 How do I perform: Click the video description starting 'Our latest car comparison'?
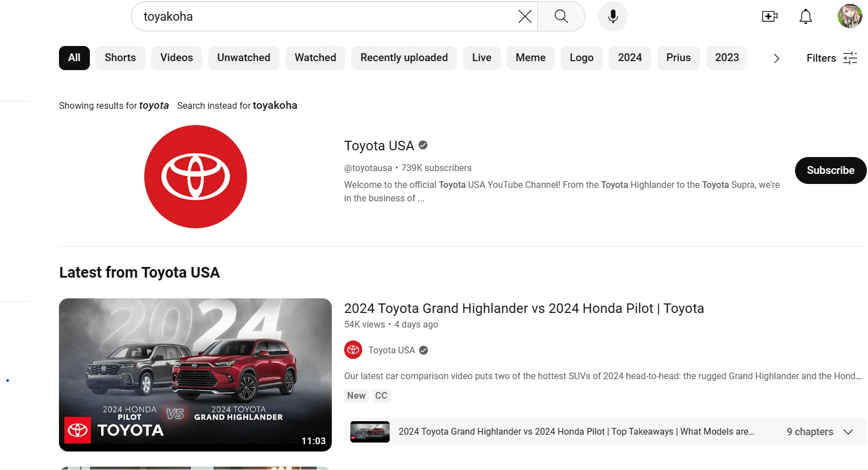602,376
